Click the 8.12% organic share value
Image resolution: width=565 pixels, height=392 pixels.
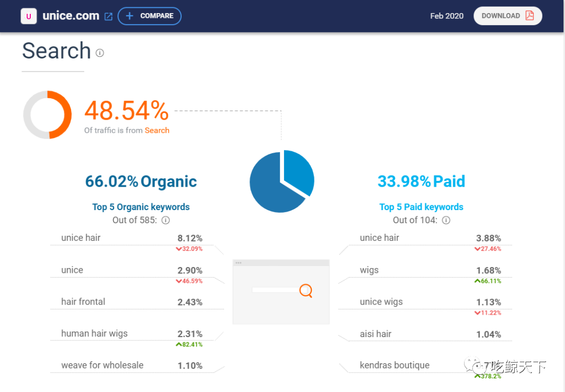(190, 238)
